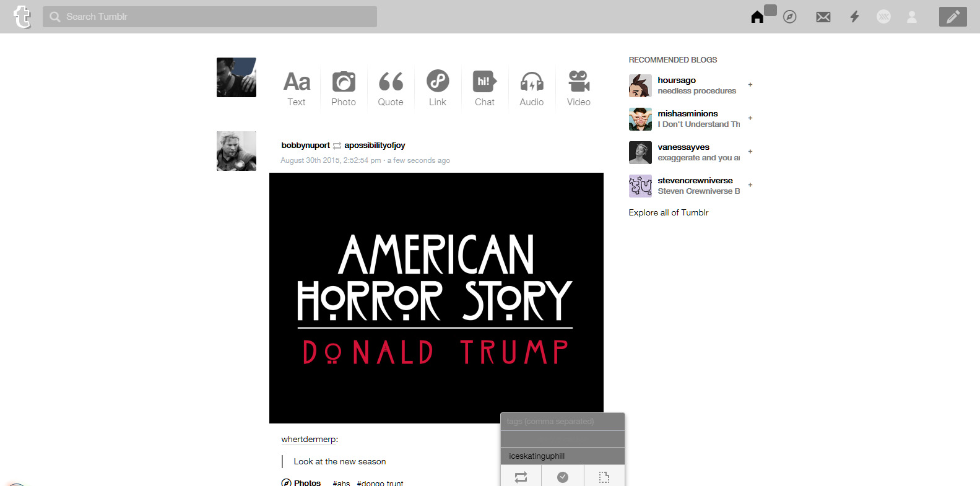Open the hoursago recommended blog

(677, 80)
